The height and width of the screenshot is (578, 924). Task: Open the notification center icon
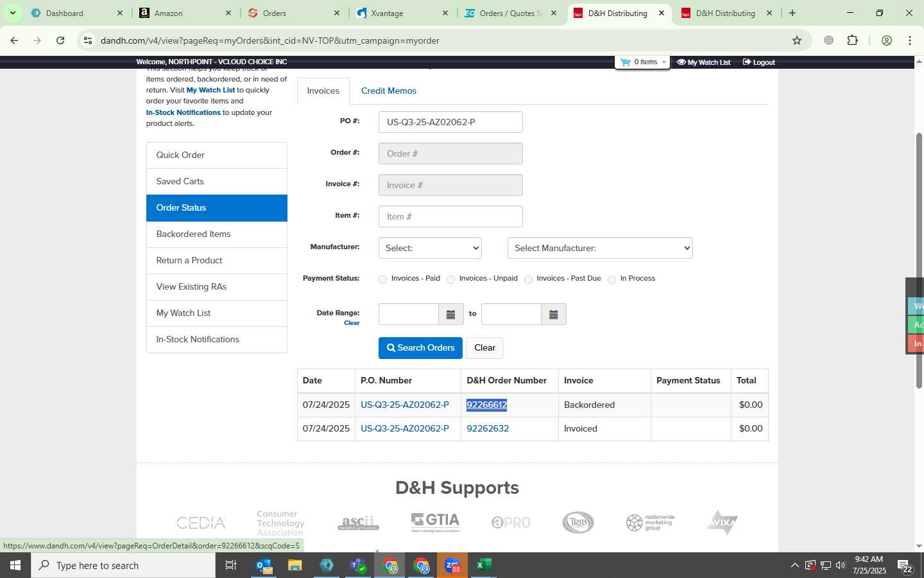click(x=905, y=566)
